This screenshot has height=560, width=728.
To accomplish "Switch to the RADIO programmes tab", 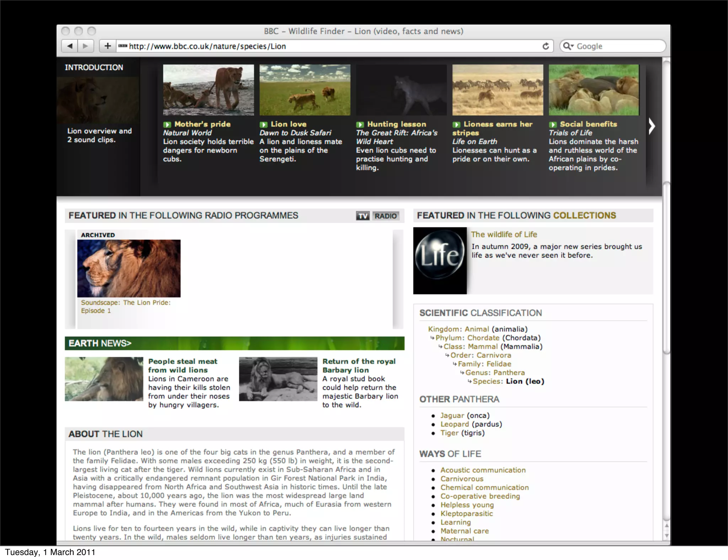I will click(x=385, y=216).
